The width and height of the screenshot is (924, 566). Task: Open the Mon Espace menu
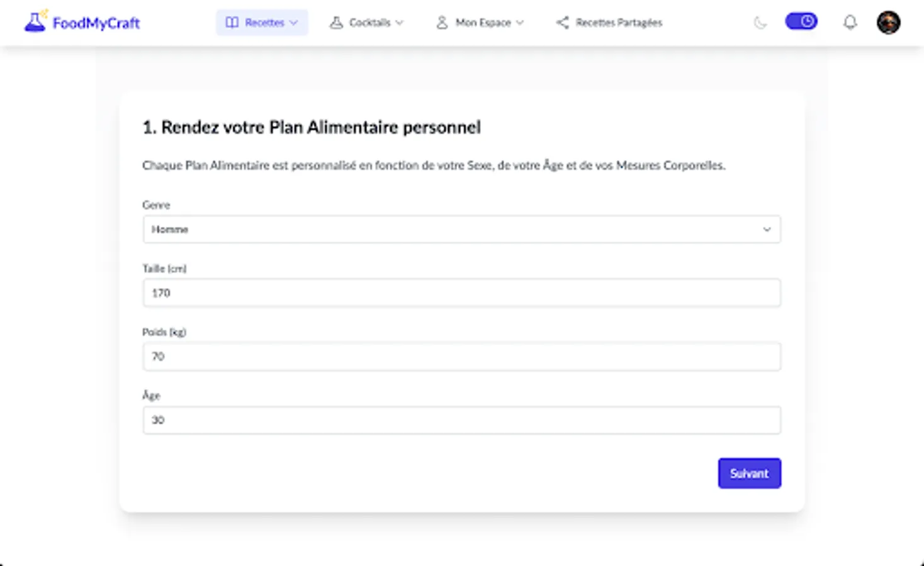click(x=483, y=23)
